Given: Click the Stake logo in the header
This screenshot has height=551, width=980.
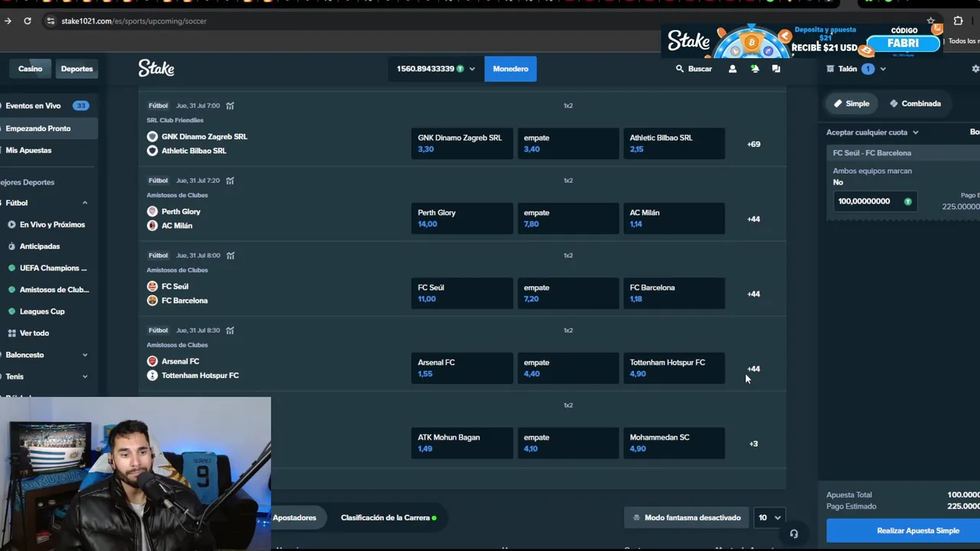Looking at the screenshot, I should tap(156, 68).
